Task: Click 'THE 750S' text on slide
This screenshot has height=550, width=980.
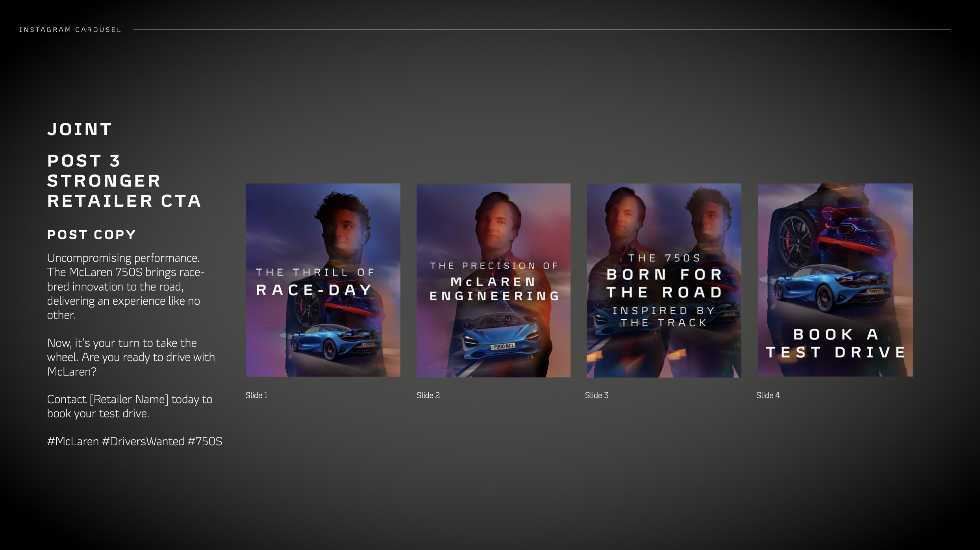Action: [x=664, y=258]
